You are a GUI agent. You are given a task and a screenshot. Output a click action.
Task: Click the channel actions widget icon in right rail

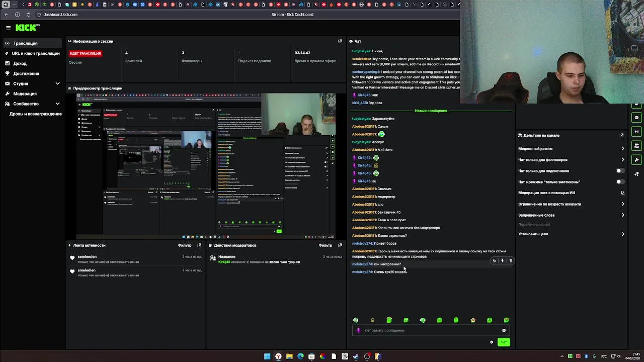point(636,146)
